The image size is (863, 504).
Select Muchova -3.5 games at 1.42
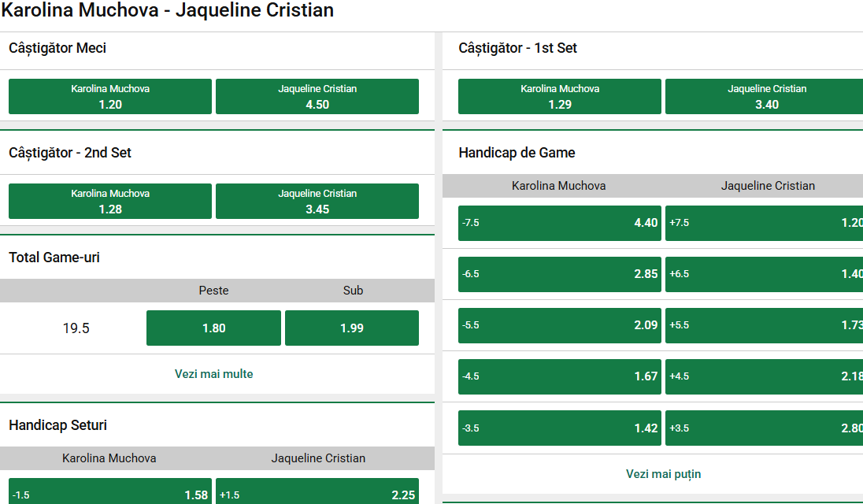[x=559, y=428]
